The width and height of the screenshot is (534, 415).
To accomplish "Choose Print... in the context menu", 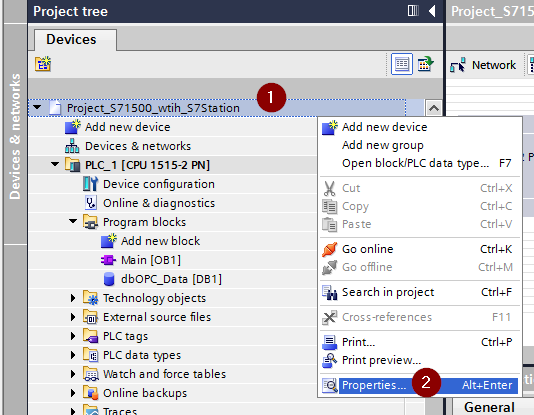I will tap(420, 342).
